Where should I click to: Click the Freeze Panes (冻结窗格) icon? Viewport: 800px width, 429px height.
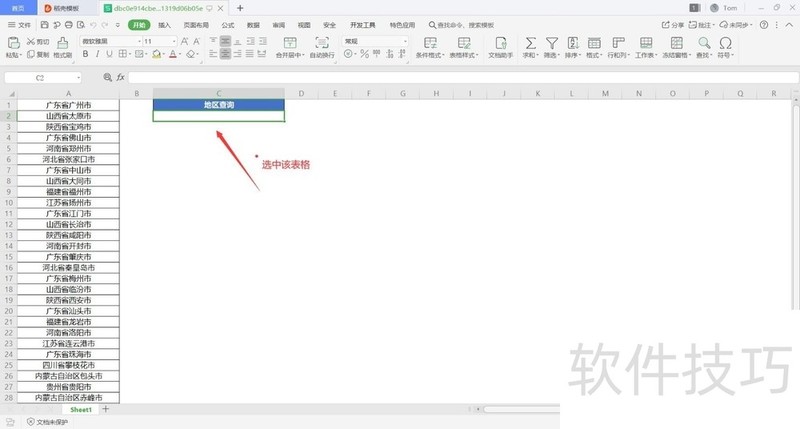[x=675, y=43]
